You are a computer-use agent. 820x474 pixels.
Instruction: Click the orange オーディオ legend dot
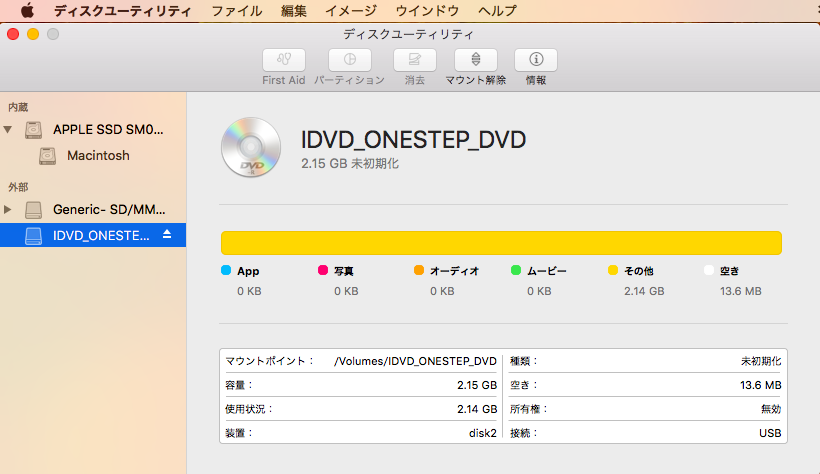(419, 270)
